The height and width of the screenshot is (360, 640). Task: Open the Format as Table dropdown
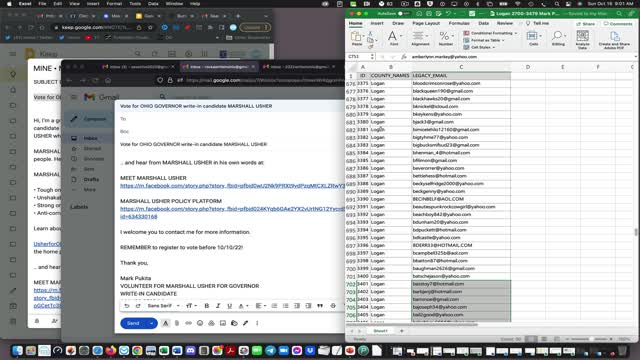pyautogui.click(x=484, y=40)
